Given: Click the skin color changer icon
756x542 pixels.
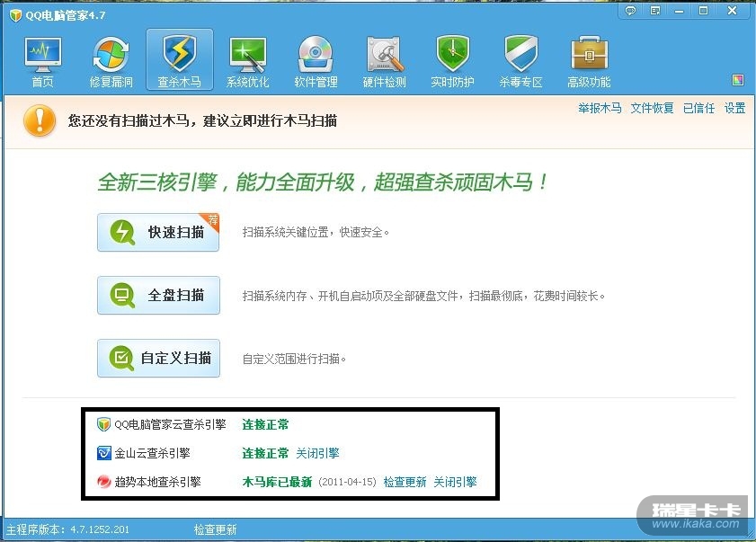Looking at the screenshot, I should pyautogui.click(x=738, y=80).
